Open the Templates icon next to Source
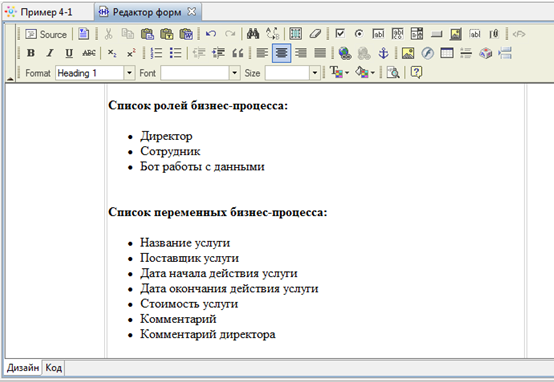Viewport: 554px width, 382px height. (x=84, y=34)
